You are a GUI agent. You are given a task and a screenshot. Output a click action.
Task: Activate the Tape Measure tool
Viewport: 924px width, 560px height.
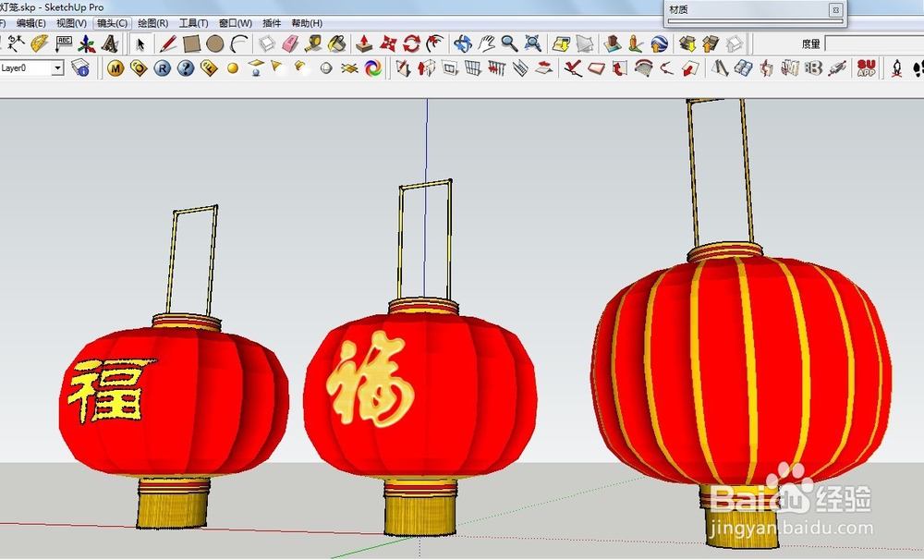(x=313, y=44)
